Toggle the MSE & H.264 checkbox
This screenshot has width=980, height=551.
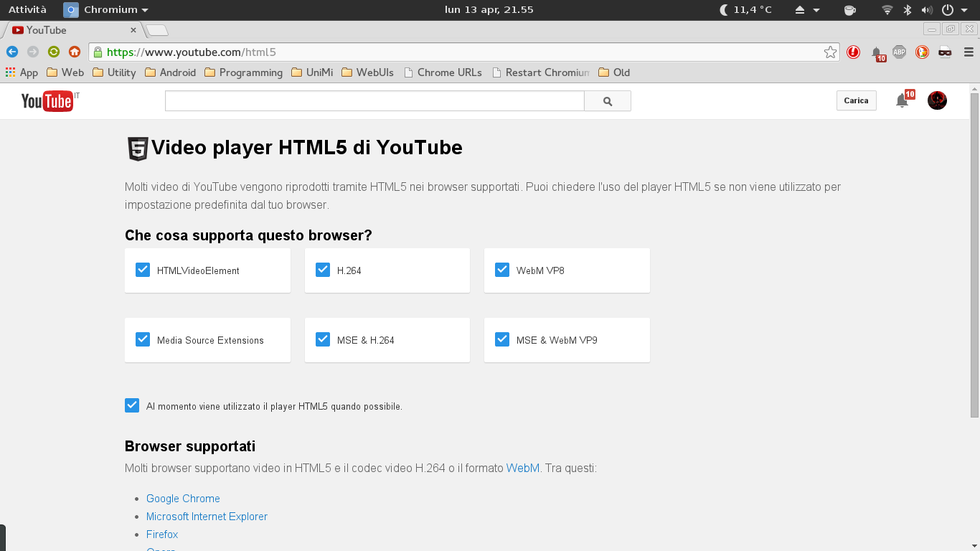[323, 339]
